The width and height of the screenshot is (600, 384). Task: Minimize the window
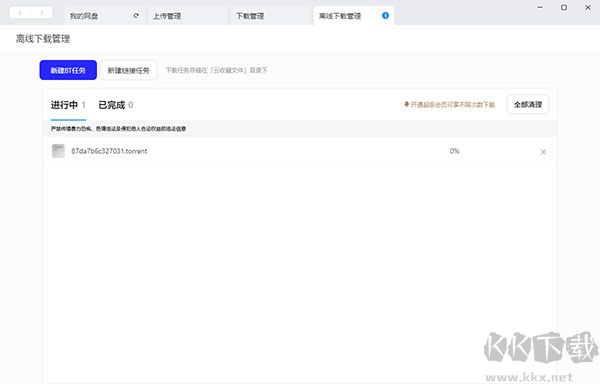(x=540, y=7)
